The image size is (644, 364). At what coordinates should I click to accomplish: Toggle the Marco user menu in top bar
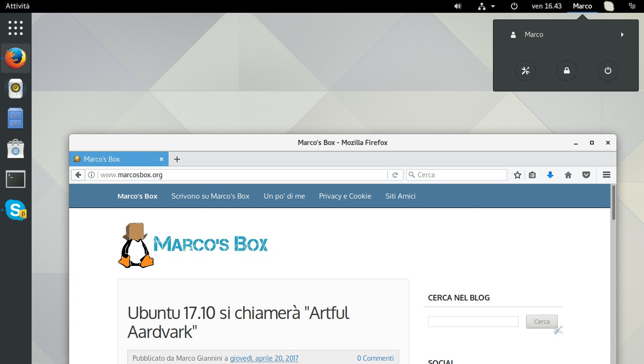coord(582,6)
